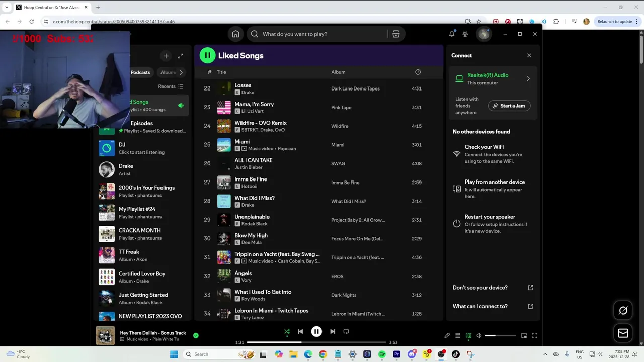644x362 pixels.
Task: Close the Connect panel
Action: pos(529,55)
